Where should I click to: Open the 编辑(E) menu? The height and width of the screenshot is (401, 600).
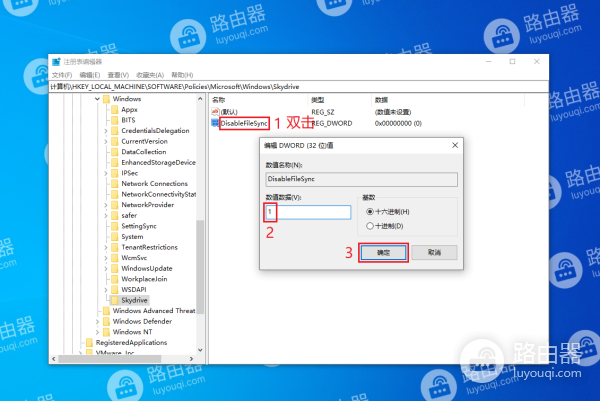click(90, 75)
